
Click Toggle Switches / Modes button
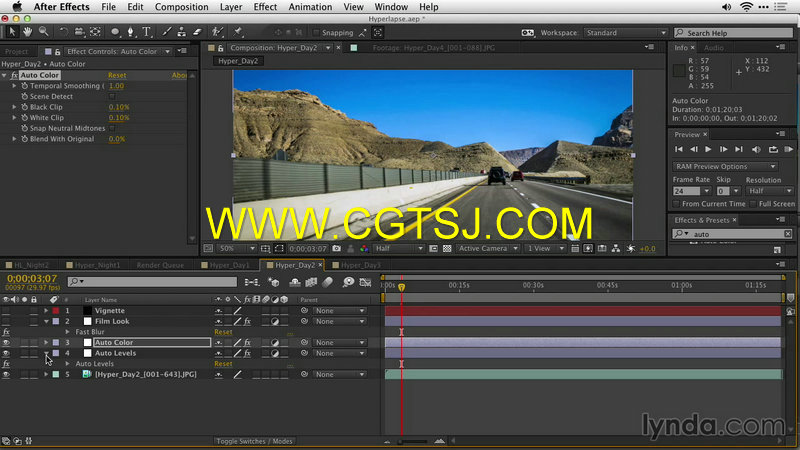254,441
